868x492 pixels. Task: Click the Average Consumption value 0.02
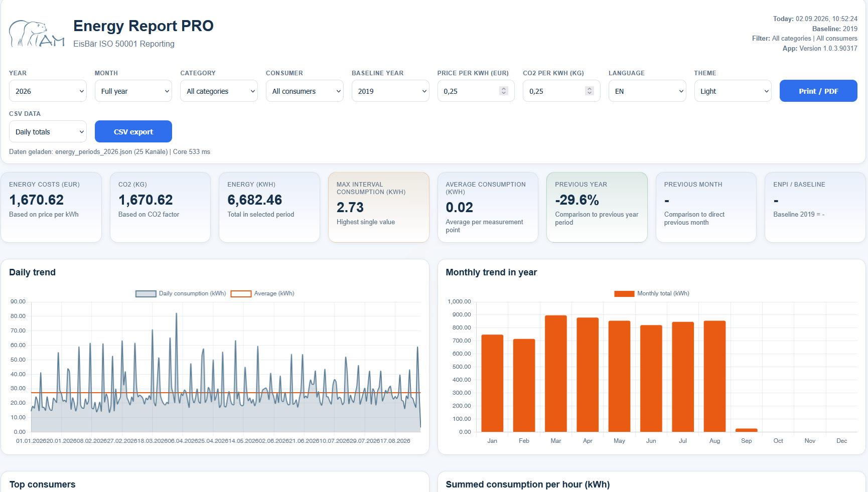460,208
